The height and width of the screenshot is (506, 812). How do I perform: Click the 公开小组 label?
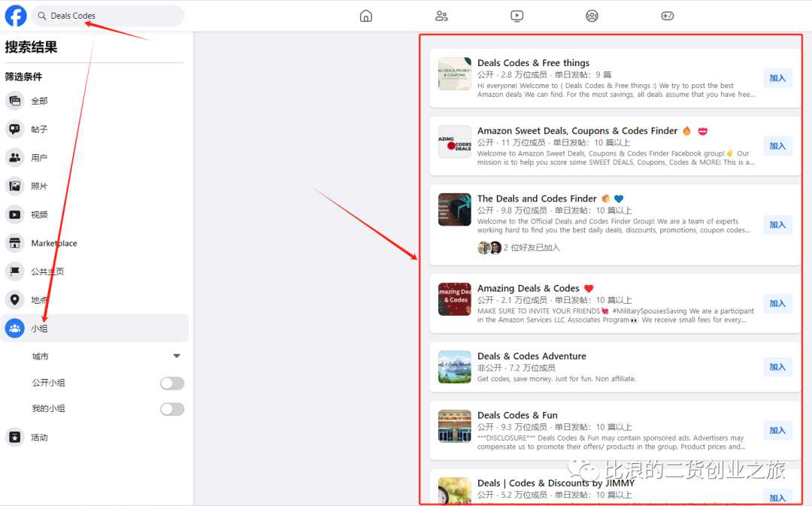49,383
